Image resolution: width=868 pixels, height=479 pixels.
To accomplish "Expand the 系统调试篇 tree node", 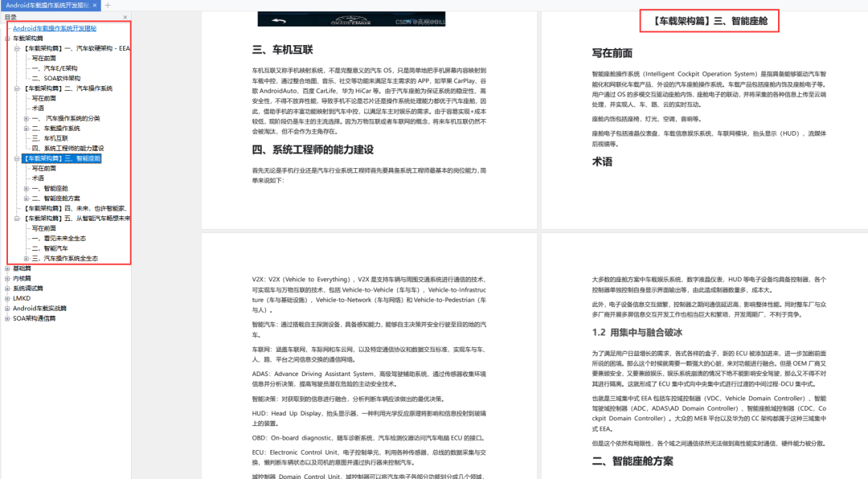I will pyautogui.click(x=7, y=289).
